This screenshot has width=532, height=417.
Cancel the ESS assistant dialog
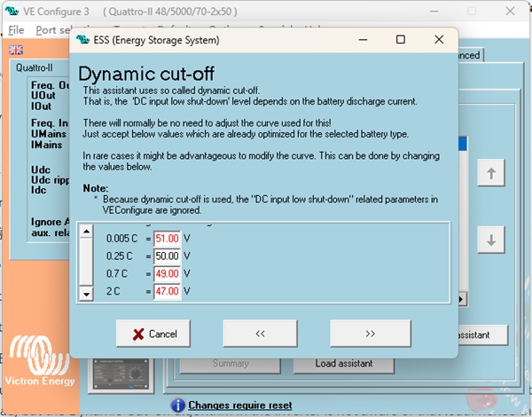(x=153, y=334)
